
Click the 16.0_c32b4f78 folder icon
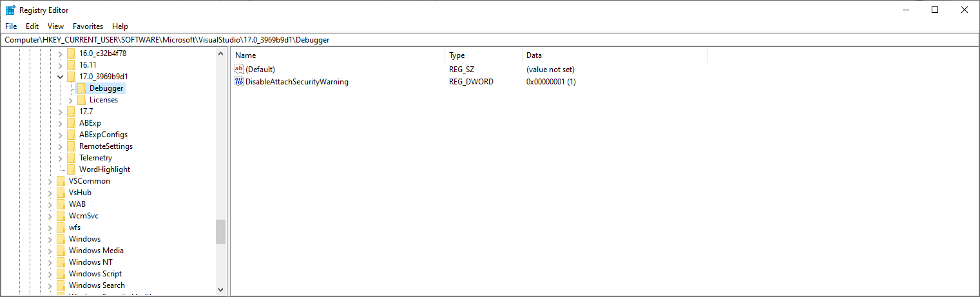tap(71, 53)
